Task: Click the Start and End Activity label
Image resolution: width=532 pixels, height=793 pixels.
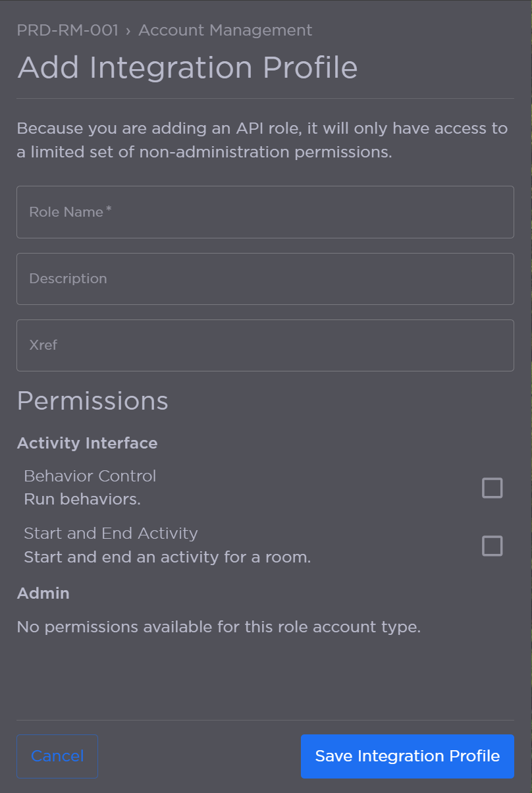Action: pos(111,533)
